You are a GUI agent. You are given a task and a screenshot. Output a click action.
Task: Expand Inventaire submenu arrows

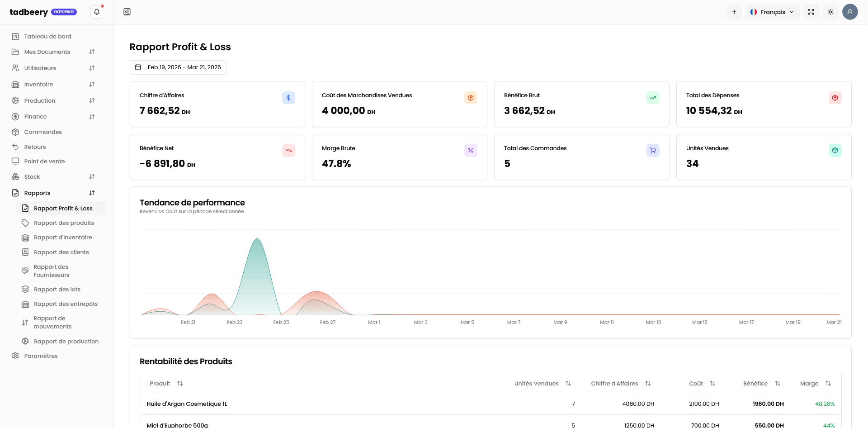coord(92,84)
